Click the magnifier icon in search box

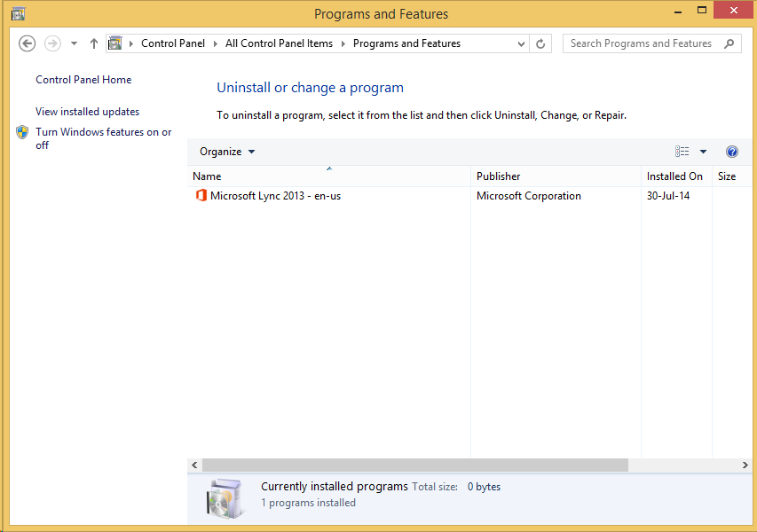[x=729, y=43]
